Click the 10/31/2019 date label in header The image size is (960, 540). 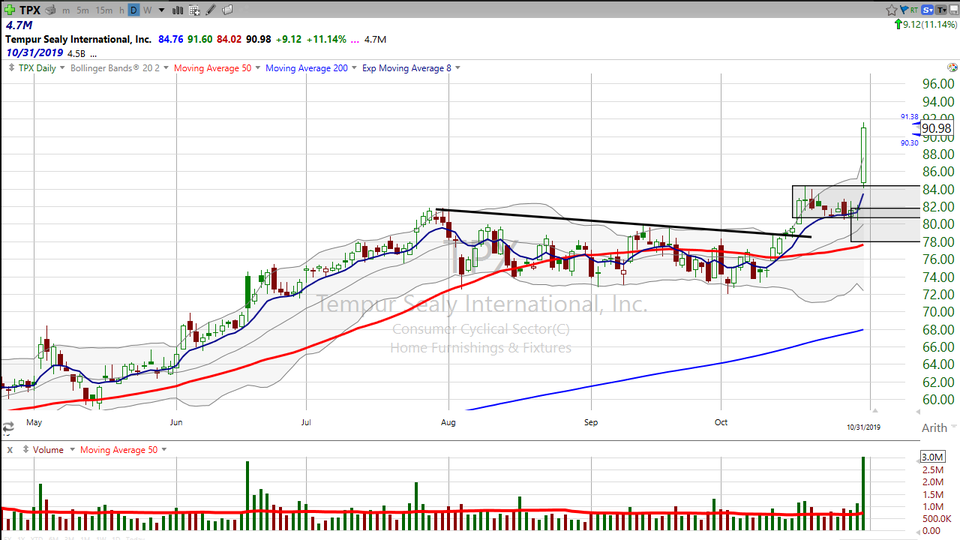click(35, 53)
